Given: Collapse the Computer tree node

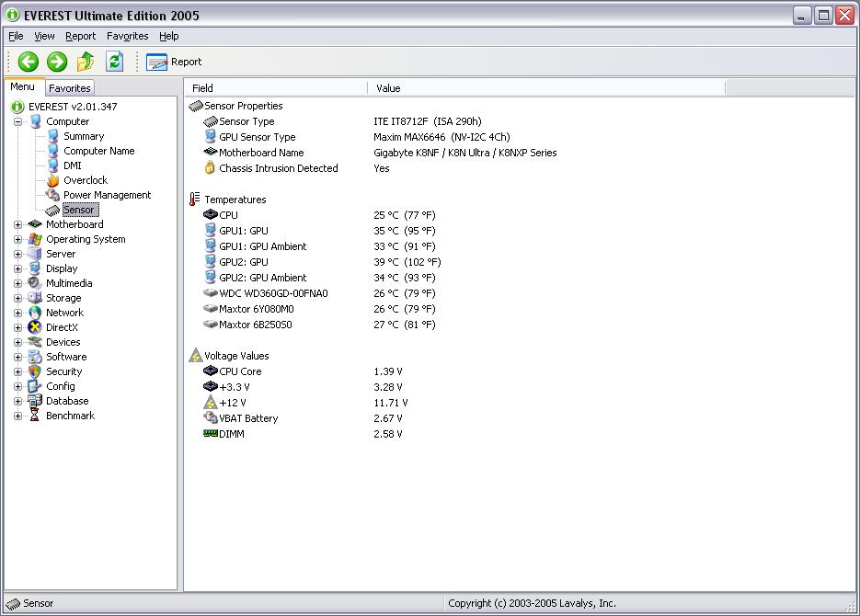Looking at the screenshot, I should coord(17,121).
